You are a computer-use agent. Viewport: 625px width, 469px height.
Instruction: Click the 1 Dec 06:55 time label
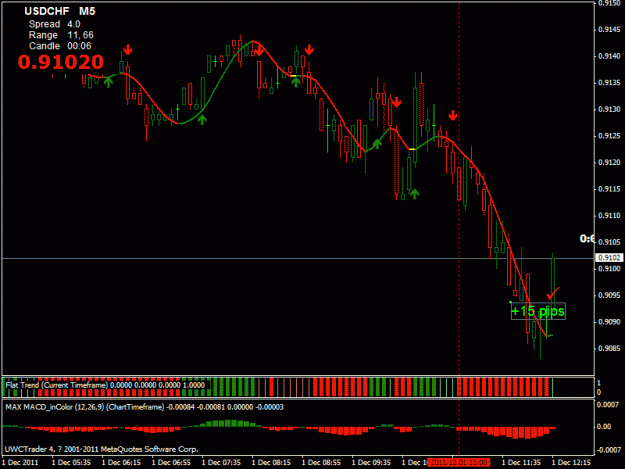point(171,463)
